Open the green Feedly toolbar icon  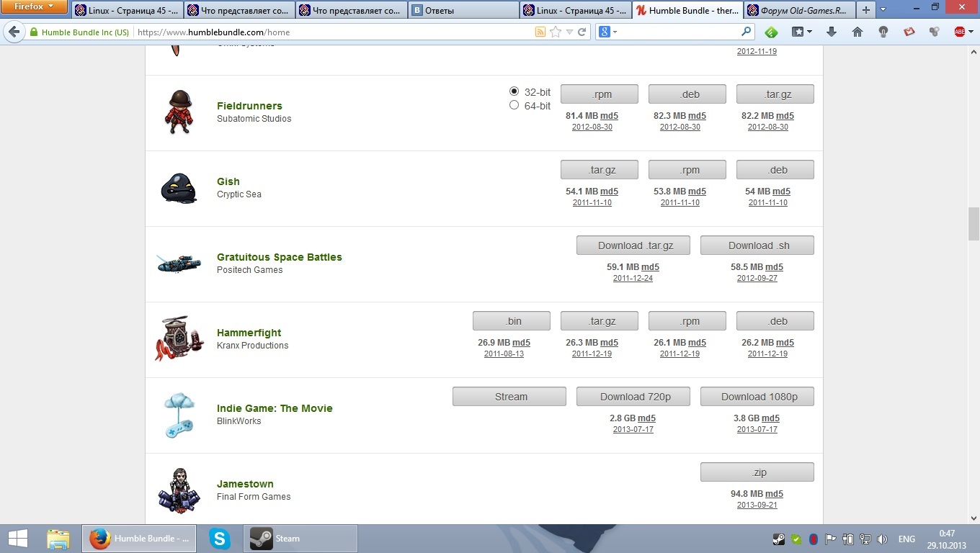(x=771, y=32)
